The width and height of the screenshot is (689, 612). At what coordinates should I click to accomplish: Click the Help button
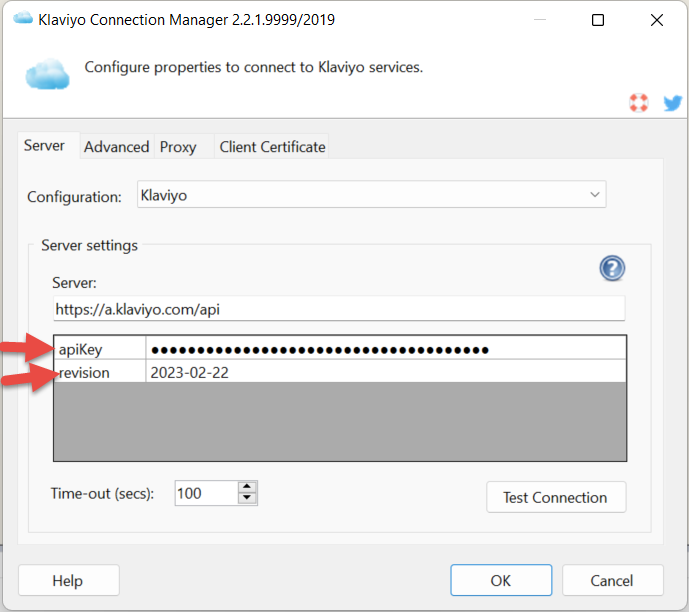[69, 580]
